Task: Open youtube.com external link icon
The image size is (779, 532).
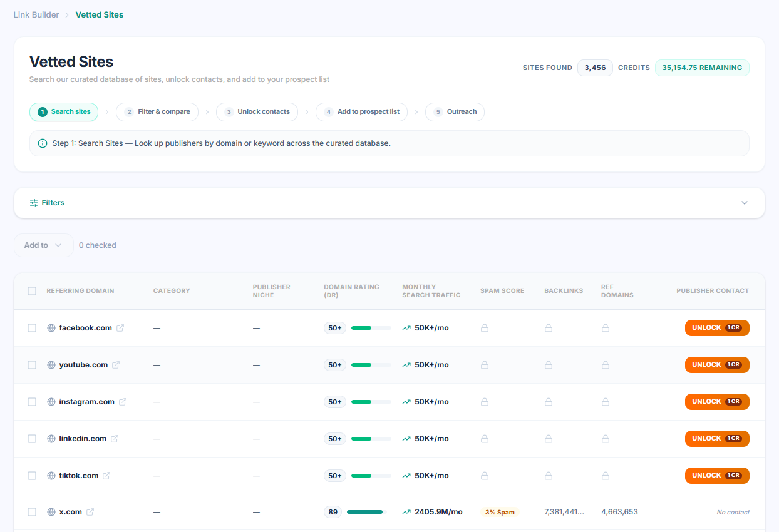Action: click(x=116, y=365)
